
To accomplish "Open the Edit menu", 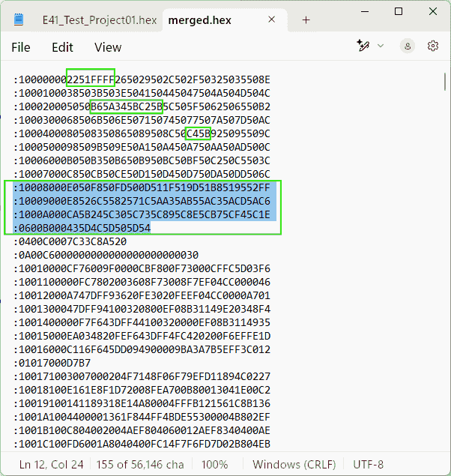I will (62, 47).
